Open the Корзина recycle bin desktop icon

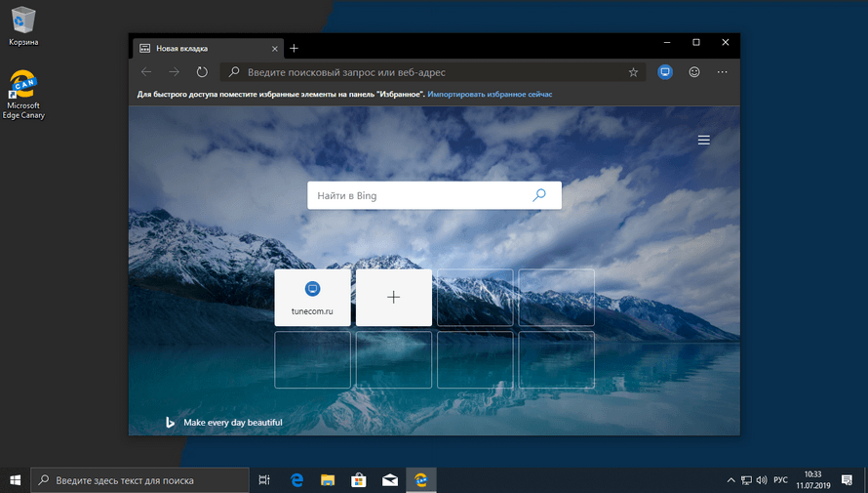(23, 26)
